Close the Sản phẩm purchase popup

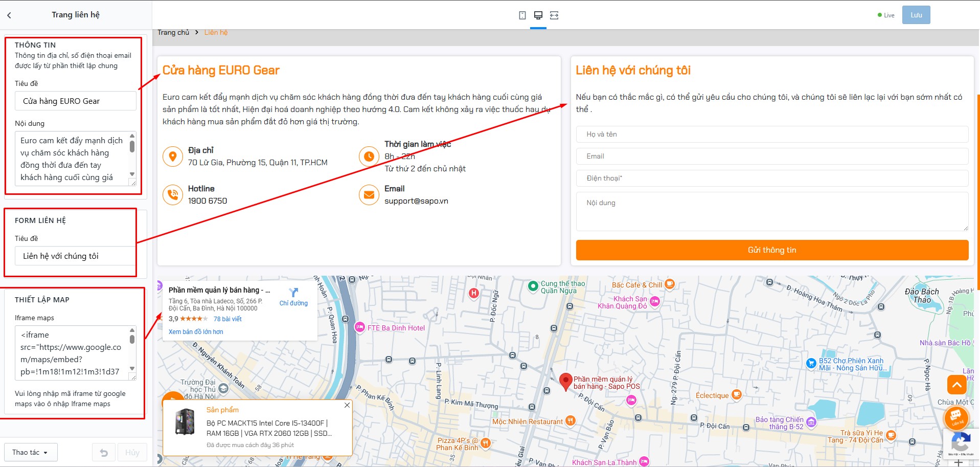coord(347,405)
